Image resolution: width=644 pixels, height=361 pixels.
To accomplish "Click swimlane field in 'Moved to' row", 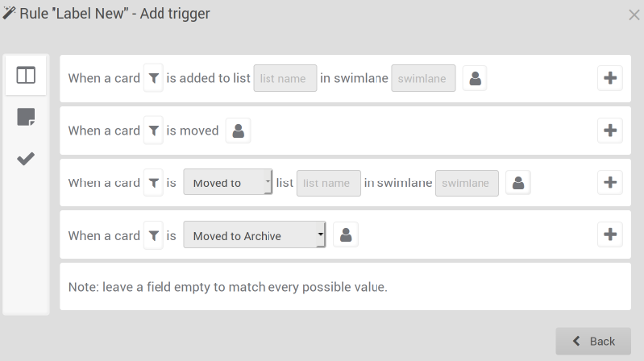I will 467,183.
